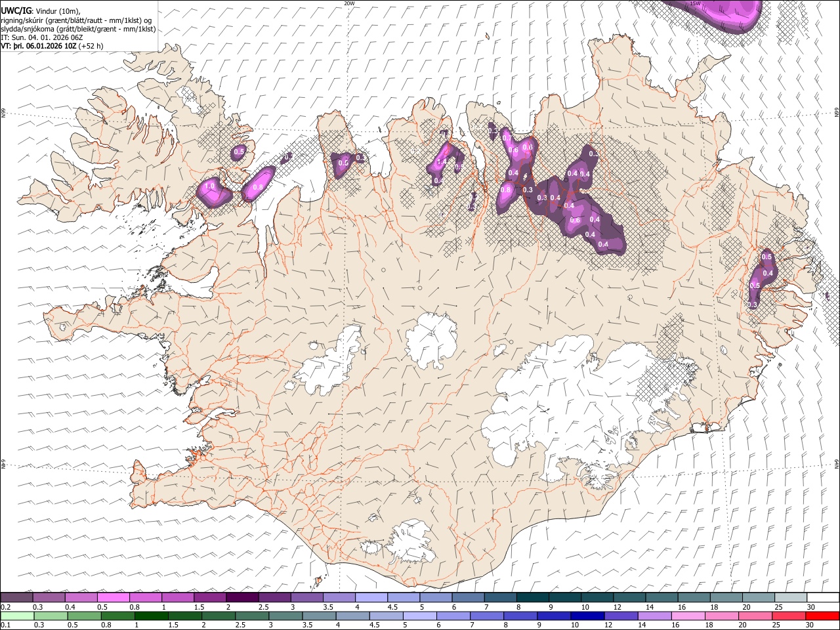
Task: Select the top-row swatch between 1.5 and 2
Action: [x=209, y=597]
